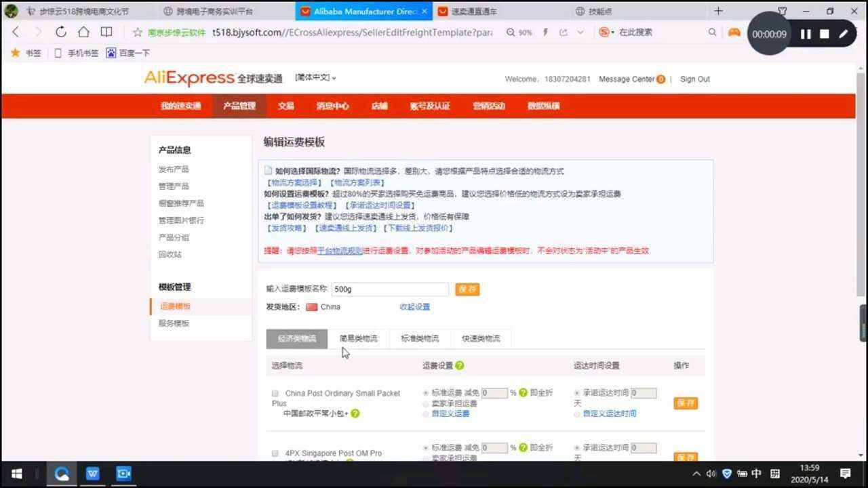Open the 账号及认证 menu
Viewport: 868px width, 488px height.
pyautogui.click(x=430, y=106)
